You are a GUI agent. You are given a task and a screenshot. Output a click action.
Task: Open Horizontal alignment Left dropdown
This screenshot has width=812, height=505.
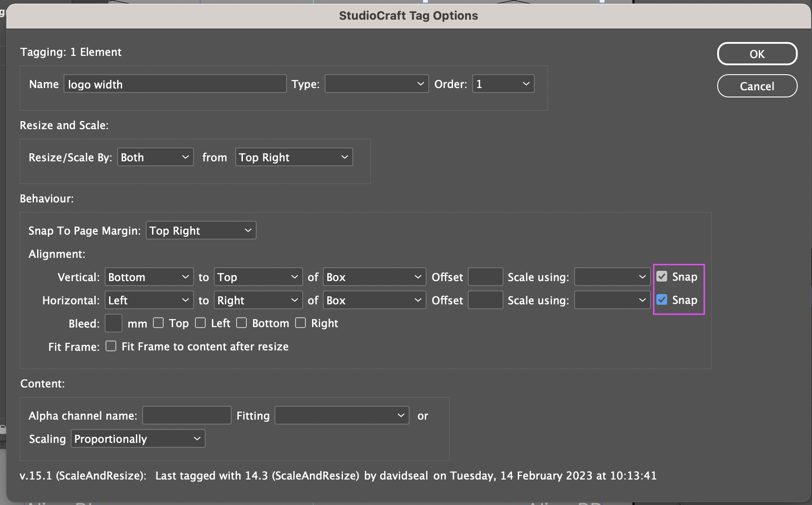click(x=149, y=300)
